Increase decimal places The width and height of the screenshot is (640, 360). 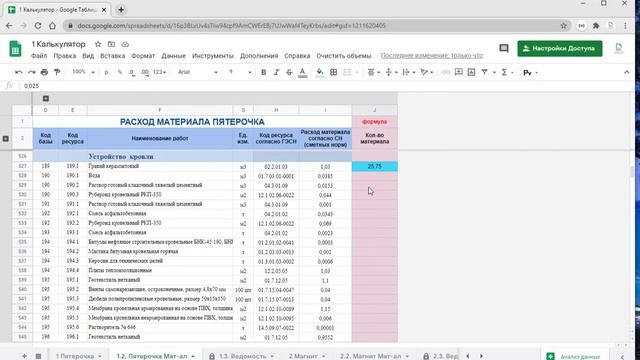[x=144, y=72]
